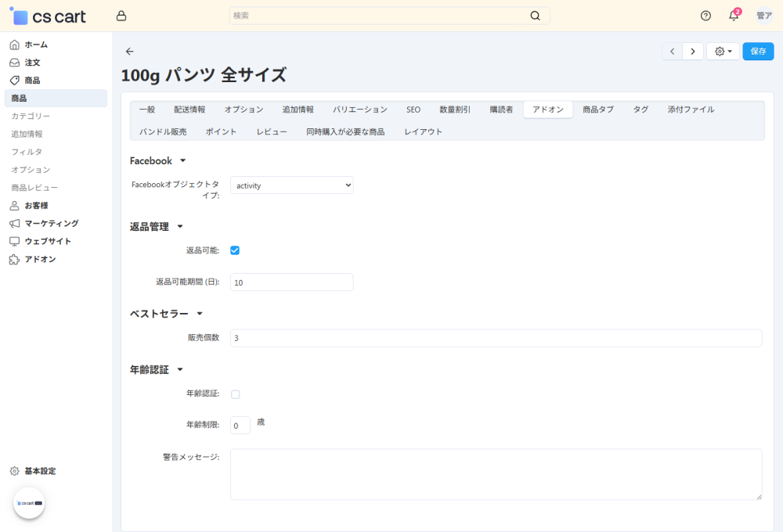Enable the 年齢認証 checkbox
Image resolution: width=783 pixels, height=532 pixels.
coord(235,394)
